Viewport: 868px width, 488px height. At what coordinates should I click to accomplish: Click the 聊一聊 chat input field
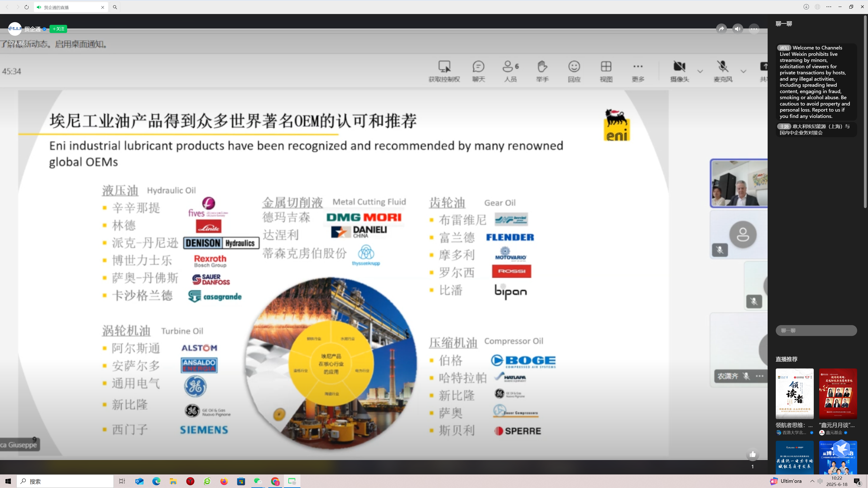click(x=816, y=330)
